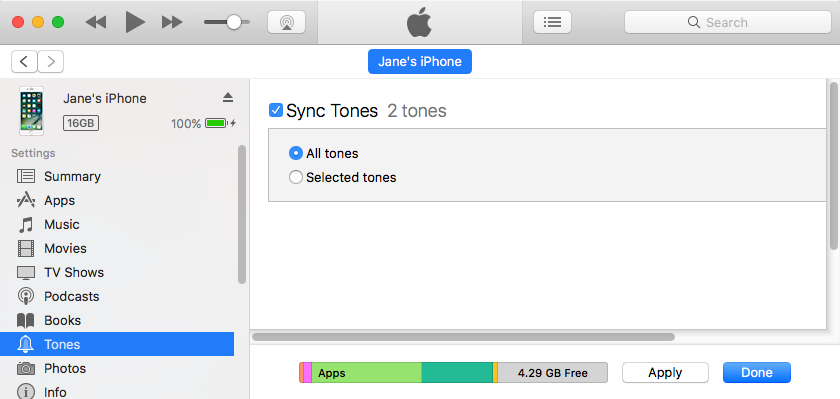Click the Info circle icon
840x399 pixels.
(x=26, y=392)
